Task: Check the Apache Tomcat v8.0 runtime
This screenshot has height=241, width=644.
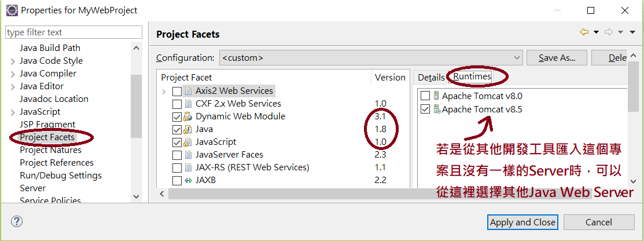Action: pyautogui.click(x=425, y=96)
